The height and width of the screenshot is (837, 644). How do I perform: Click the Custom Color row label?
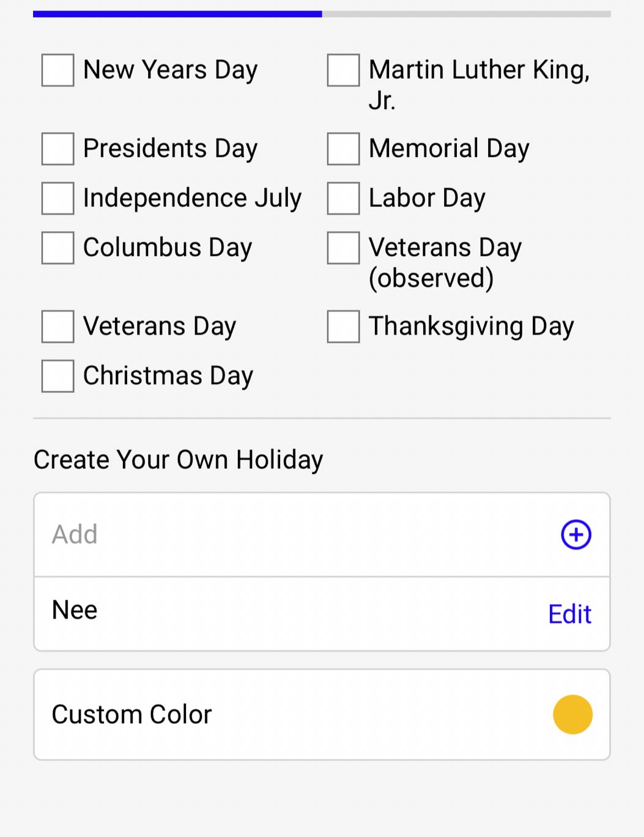131,714
